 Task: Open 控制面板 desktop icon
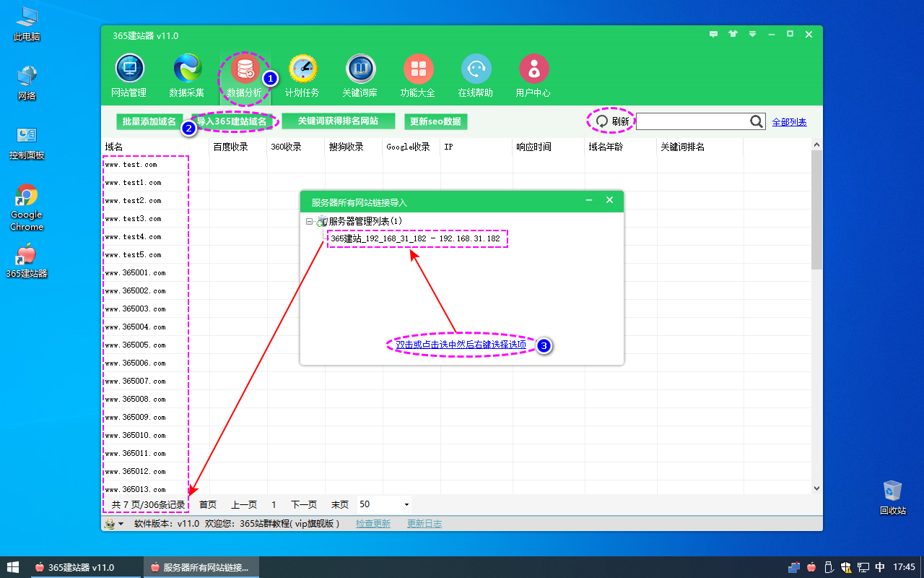point(27,143)
